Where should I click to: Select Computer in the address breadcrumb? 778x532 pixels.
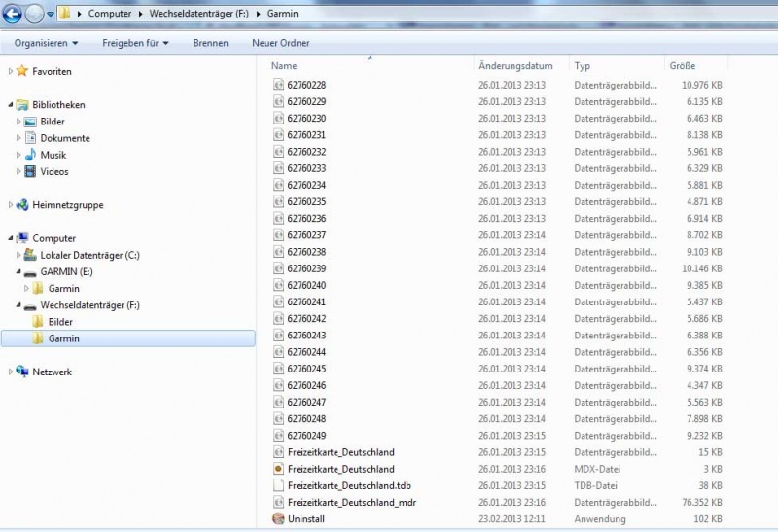click(x=110, y=14)
